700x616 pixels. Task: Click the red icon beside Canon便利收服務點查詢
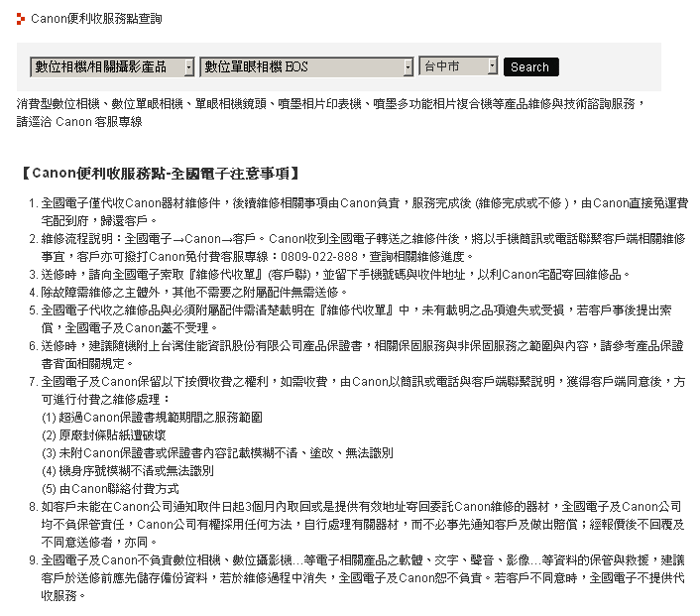pos(21,19)
